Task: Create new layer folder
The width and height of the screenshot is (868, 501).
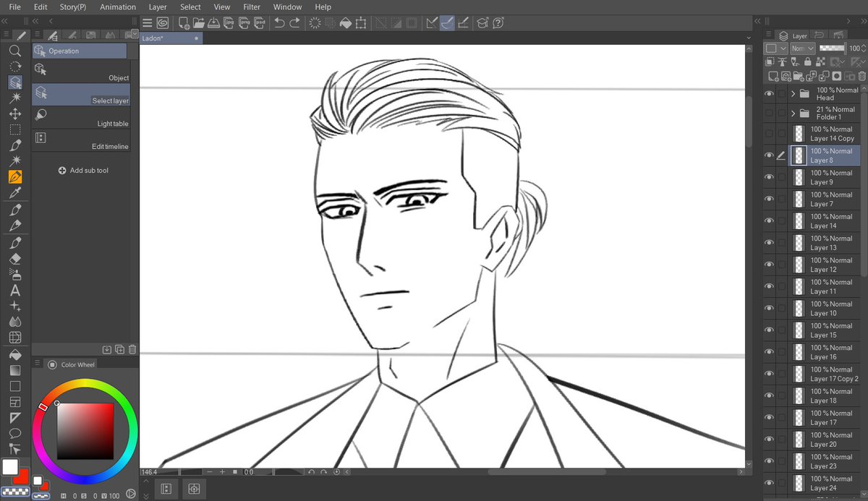Action: coord(799,75)
